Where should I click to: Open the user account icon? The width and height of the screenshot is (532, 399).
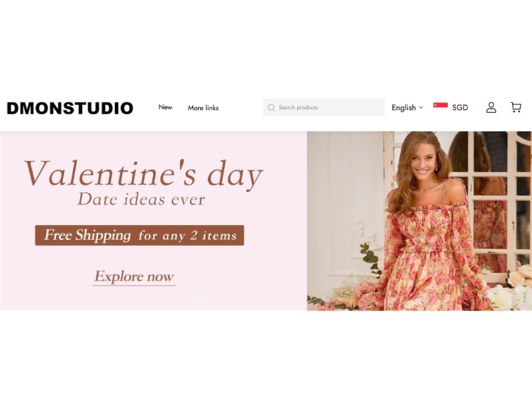click(491, 108)
